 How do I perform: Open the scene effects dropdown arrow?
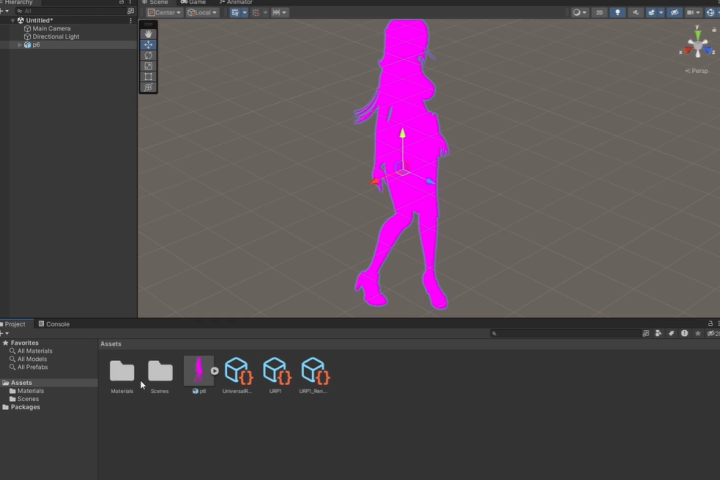pyautogui.click(x=661, y=12)
